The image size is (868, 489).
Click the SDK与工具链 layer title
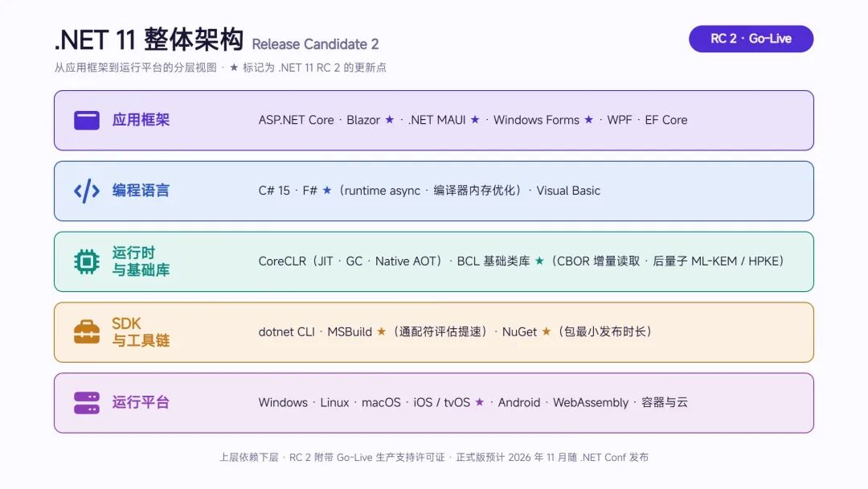[x=141, y=331]
